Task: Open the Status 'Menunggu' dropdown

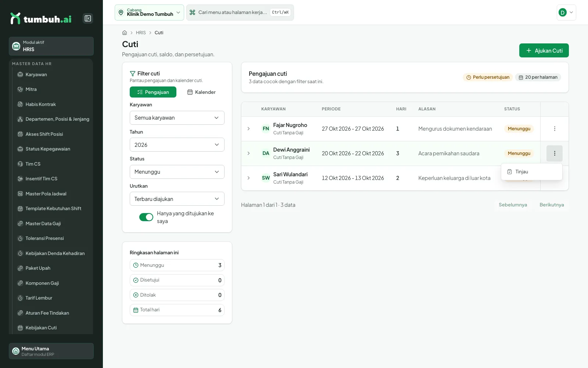Action: [177, 172]
